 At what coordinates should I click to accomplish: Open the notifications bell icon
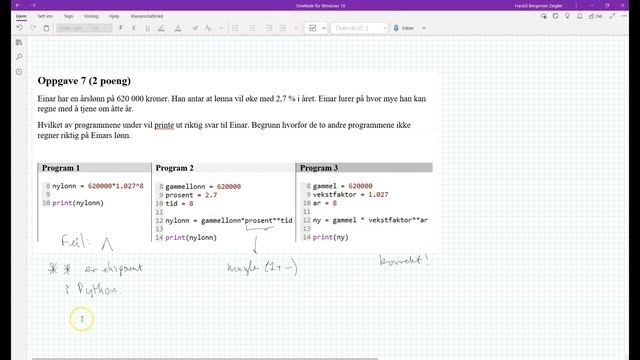580,16
